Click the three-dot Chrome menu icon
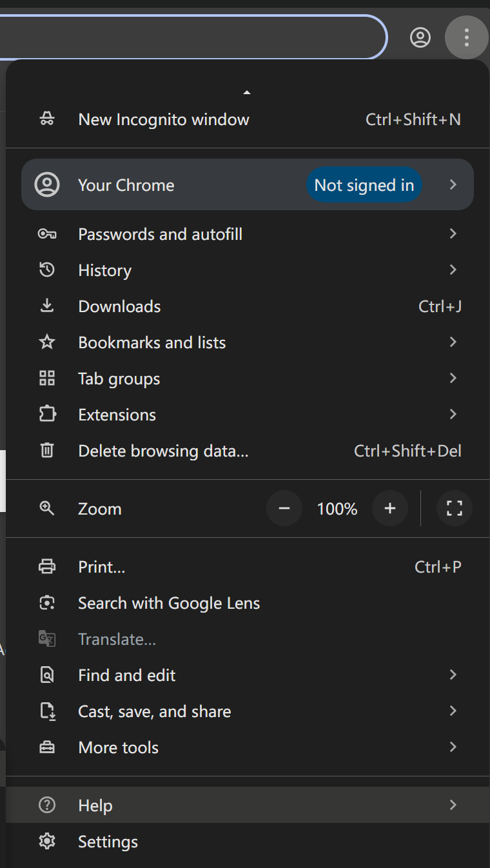The height and width of the screenshot is (868, 490). [466, 37]
